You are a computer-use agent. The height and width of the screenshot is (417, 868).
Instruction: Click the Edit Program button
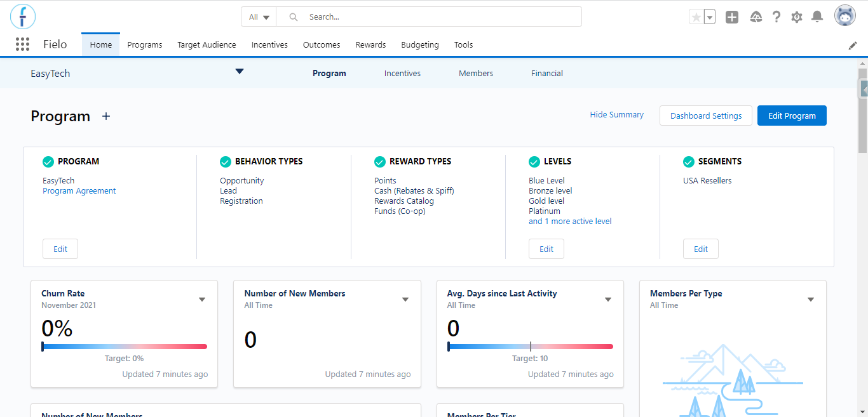[x=792, y=116]
